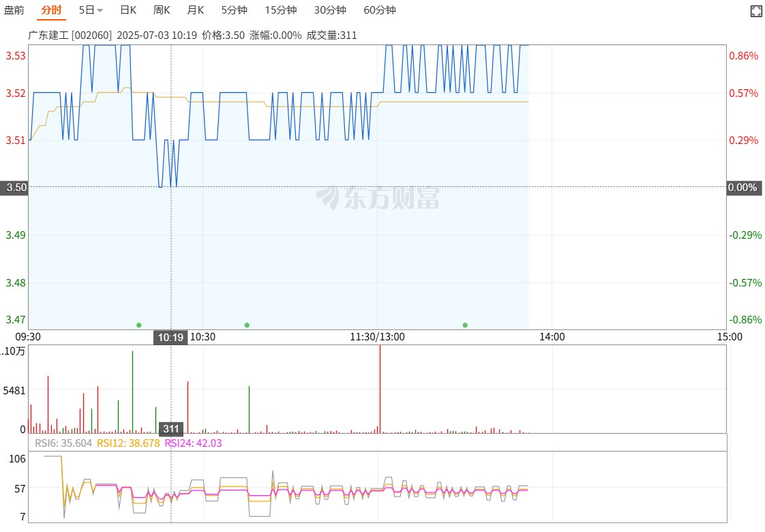The image size is (765, 532).
Task: Click the 09:30 time axis label
Action: click(29, 337)
